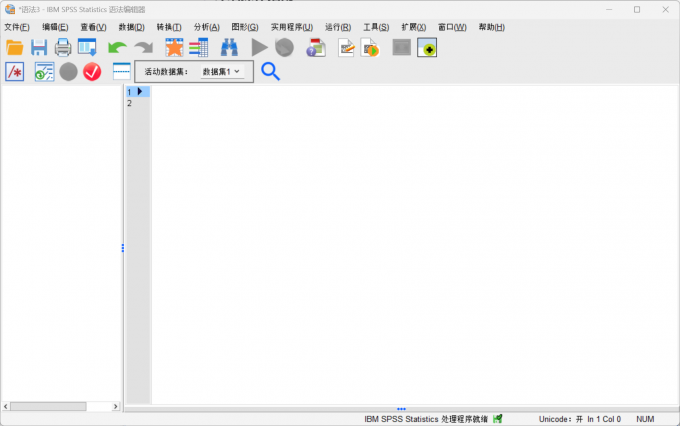The height and width of the screenshot is (426, 680).
Task: Click the printer icon
Action: (x=63, y=47)
